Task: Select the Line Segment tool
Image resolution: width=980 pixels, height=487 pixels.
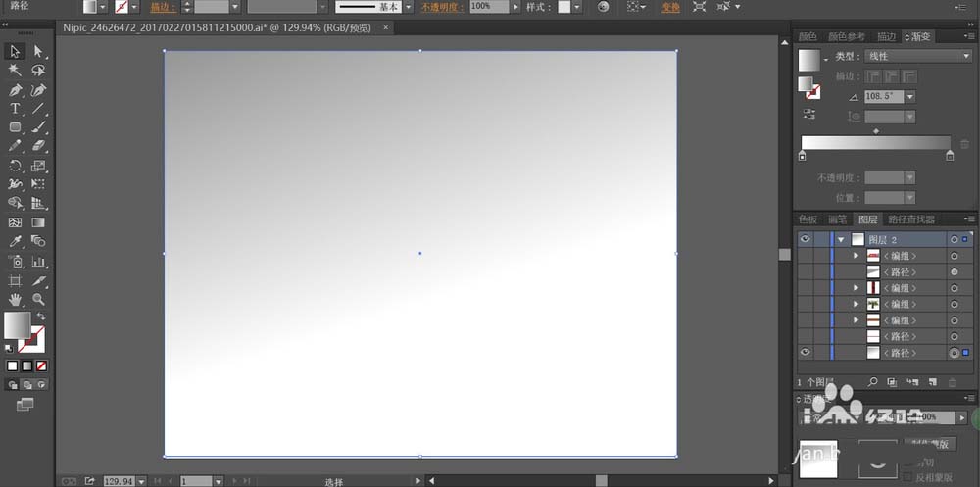Action: coord(39,109)
